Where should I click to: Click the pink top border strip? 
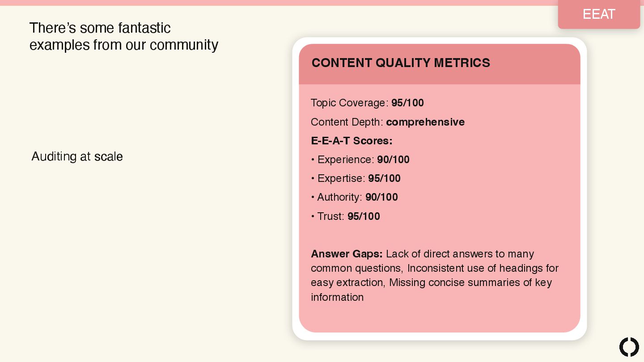322,3
